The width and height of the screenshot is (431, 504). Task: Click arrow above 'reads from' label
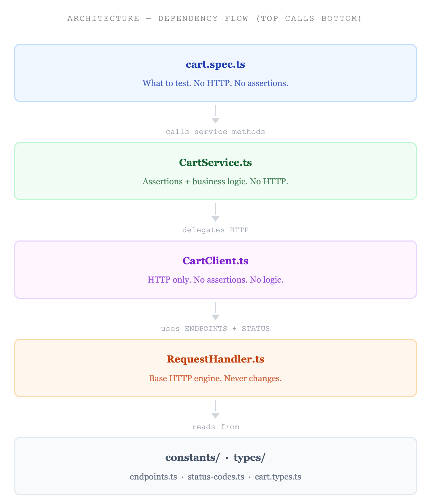215,409
